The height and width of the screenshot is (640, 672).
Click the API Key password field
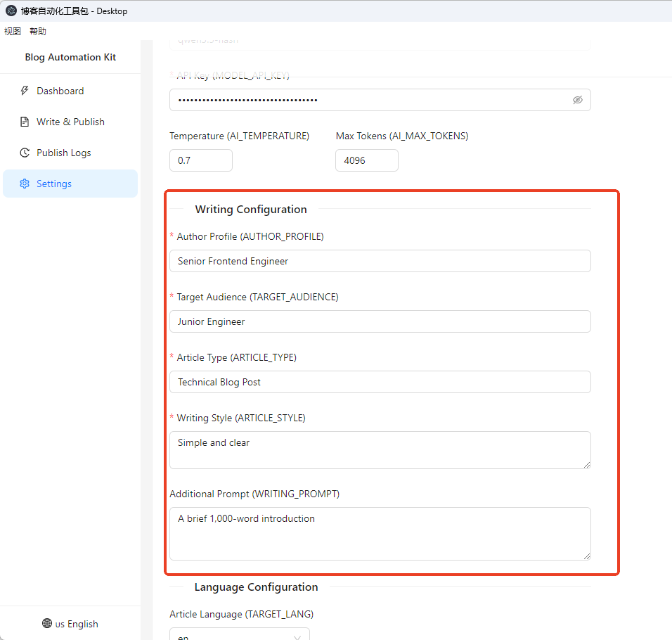pyautogui.click(x=380, y=100)
